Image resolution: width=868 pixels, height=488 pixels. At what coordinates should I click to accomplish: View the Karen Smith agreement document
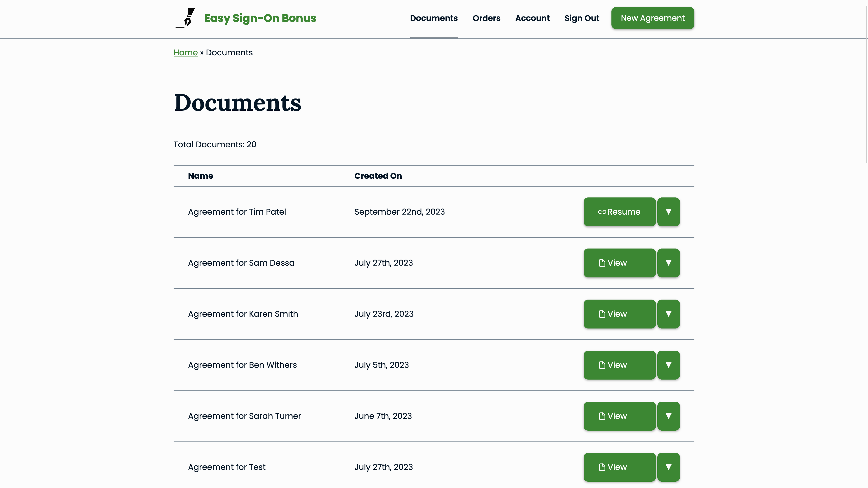(x=619, y=314)
